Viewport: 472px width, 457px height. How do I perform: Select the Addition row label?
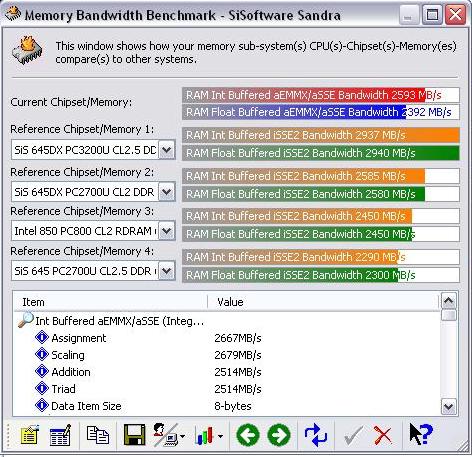[x=71, y=372]
